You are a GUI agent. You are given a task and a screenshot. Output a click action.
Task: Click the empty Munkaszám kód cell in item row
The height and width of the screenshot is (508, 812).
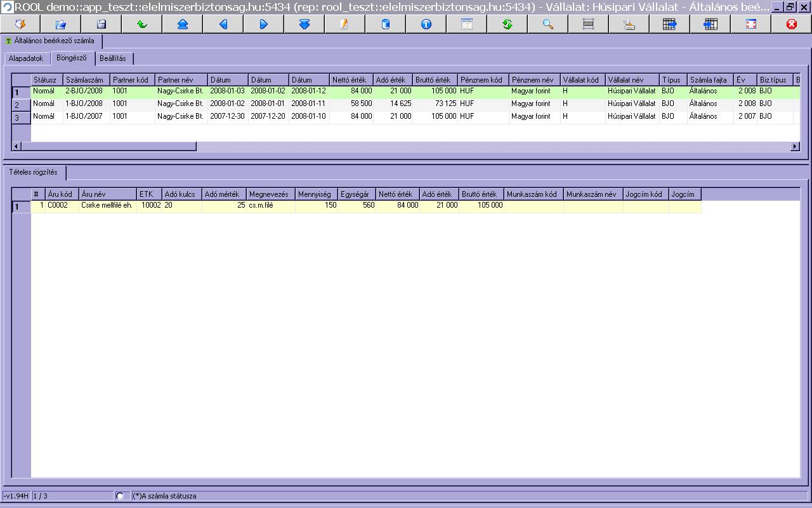(x=534, y=206)
